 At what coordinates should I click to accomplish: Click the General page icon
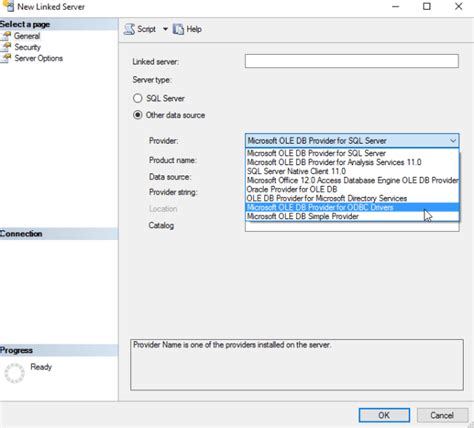(6, 36)
